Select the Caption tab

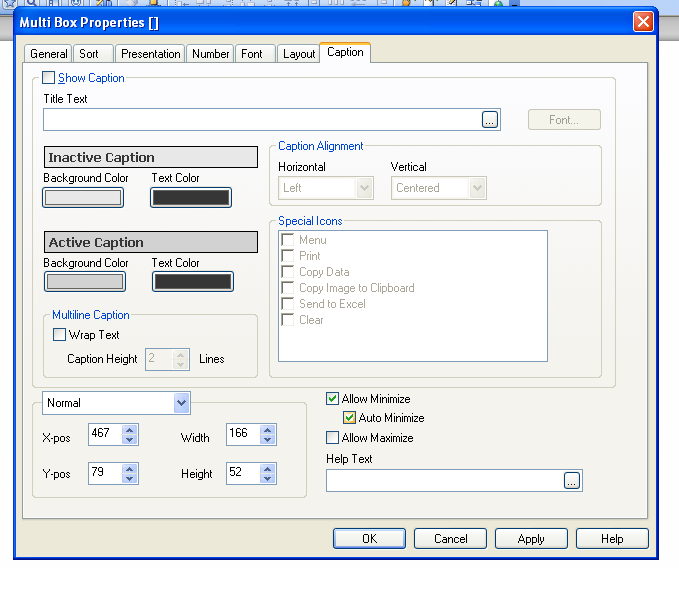pos(345,52)
